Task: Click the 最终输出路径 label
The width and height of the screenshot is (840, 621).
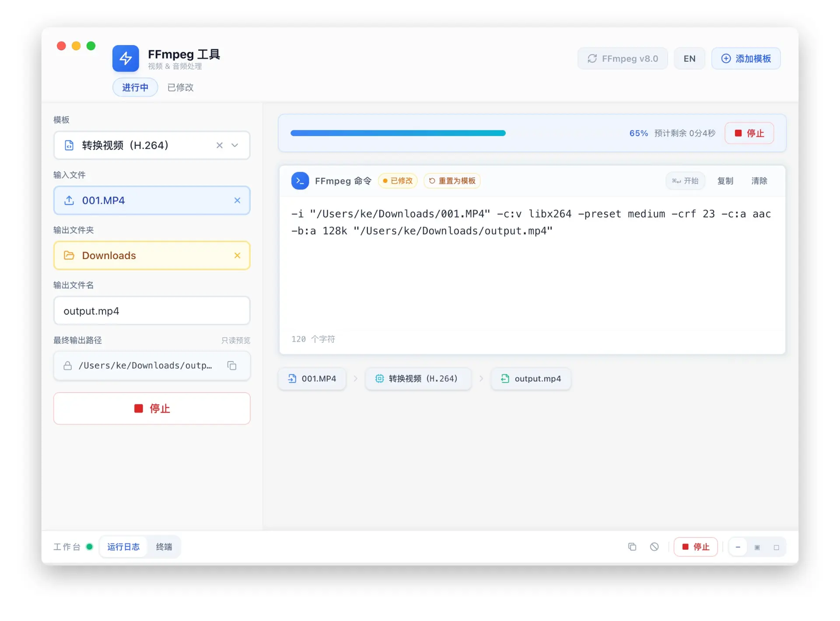Action: tap(77, 340)
